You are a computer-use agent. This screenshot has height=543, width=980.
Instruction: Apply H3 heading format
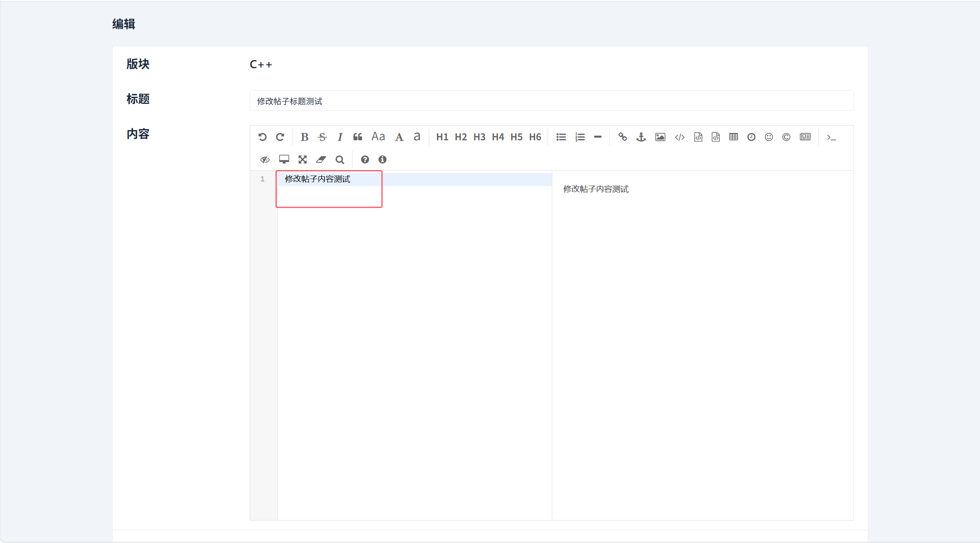479,137
